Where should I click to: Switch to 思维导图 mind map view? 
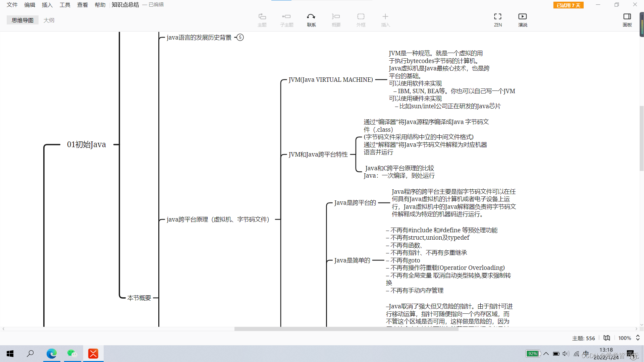tap(22, 20)
